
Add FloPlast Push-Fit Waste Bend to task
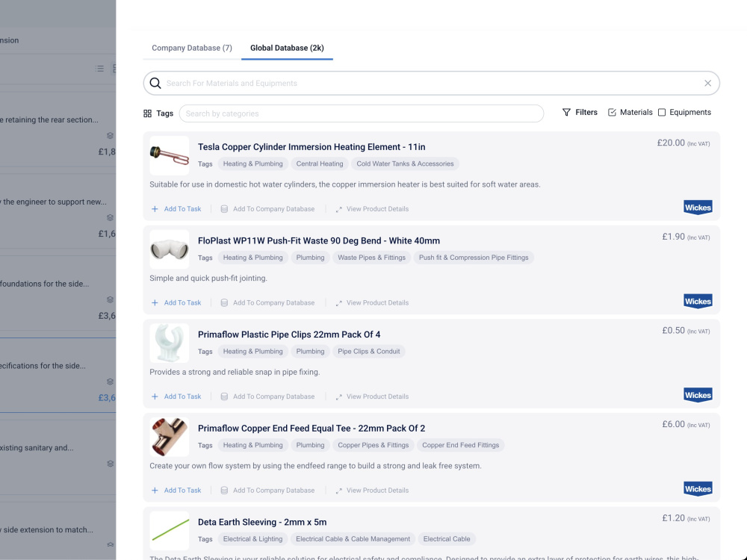[x=176, y=303]
